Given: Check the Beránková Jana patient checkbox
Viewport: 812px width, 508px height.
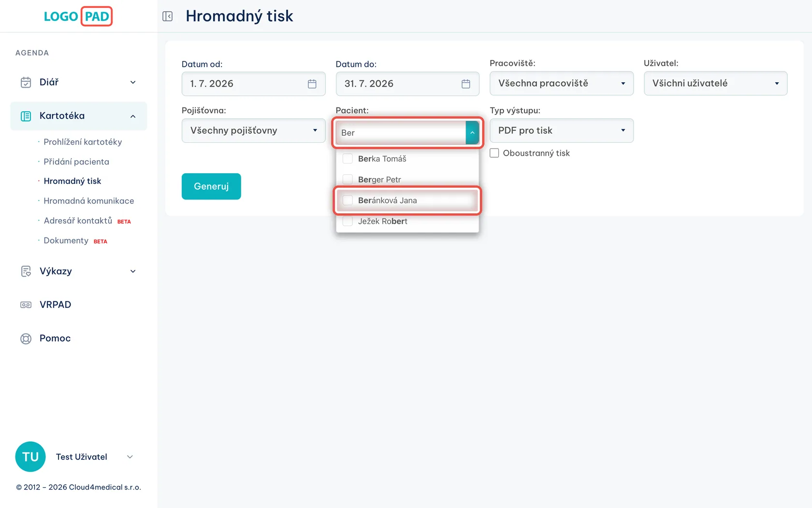Looking at the screenshot, I should click(348, 200).
